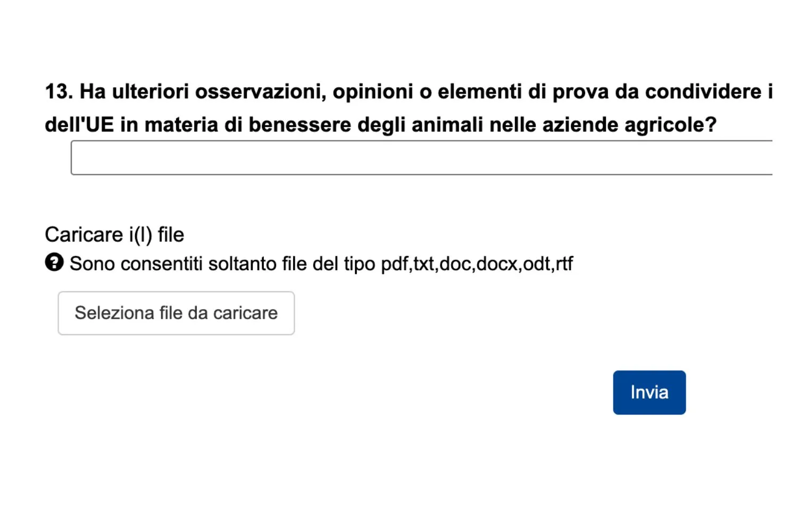Submit the form with 'Invia'
The image size is (798, 532).
point(649,392)
